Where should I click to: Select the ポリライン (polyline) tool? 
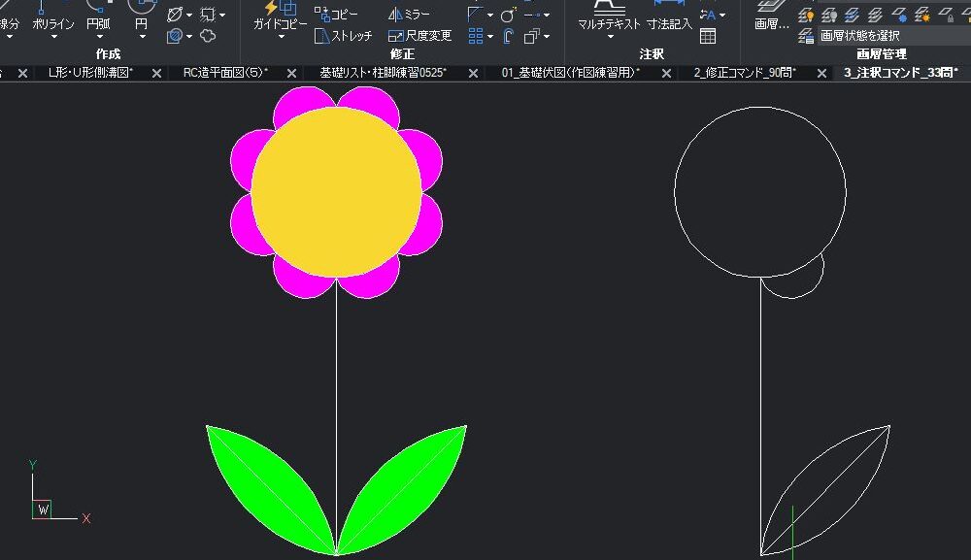(x=52, y=16)
